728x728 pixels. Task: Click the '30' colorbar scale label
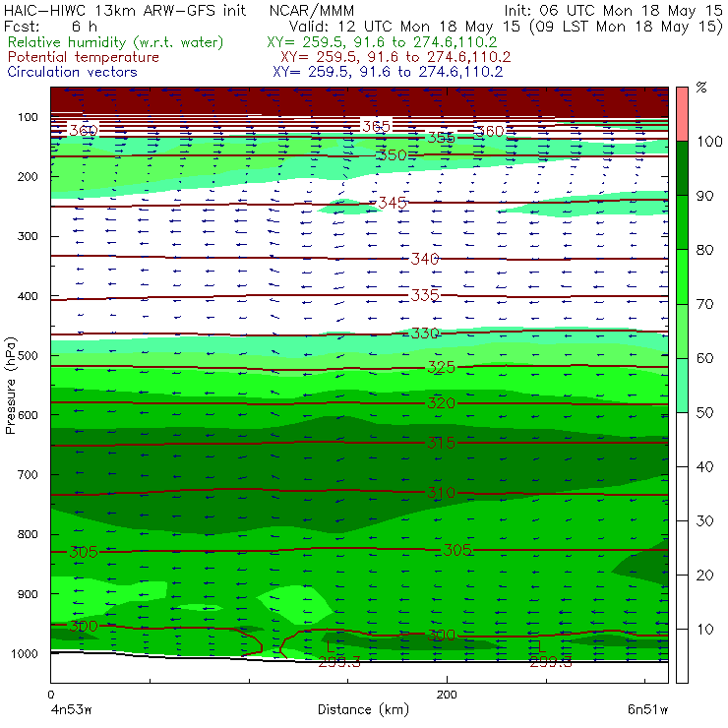tap(704, 521)
